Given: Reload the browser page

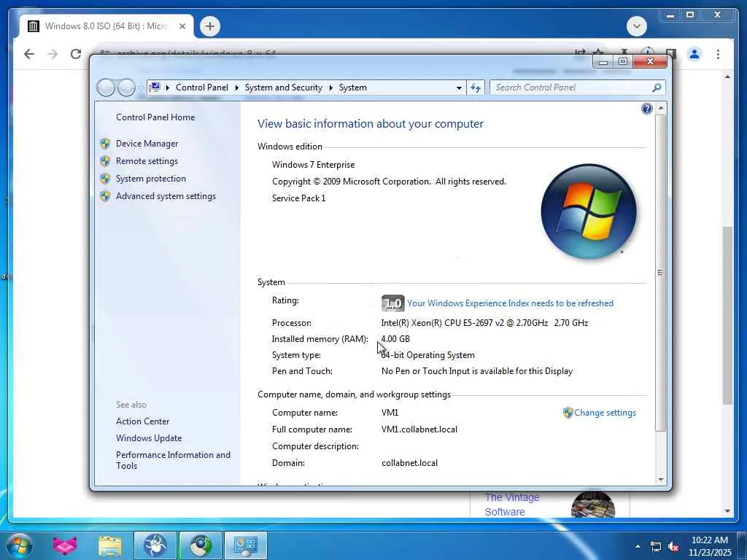Looking at the screenshot, I should point(76,54).
